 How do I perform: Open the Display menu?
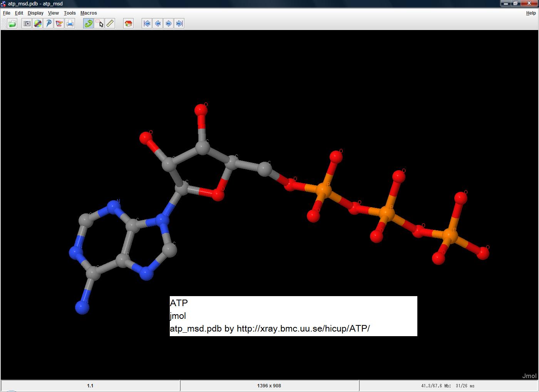click(x=35, y=13)
